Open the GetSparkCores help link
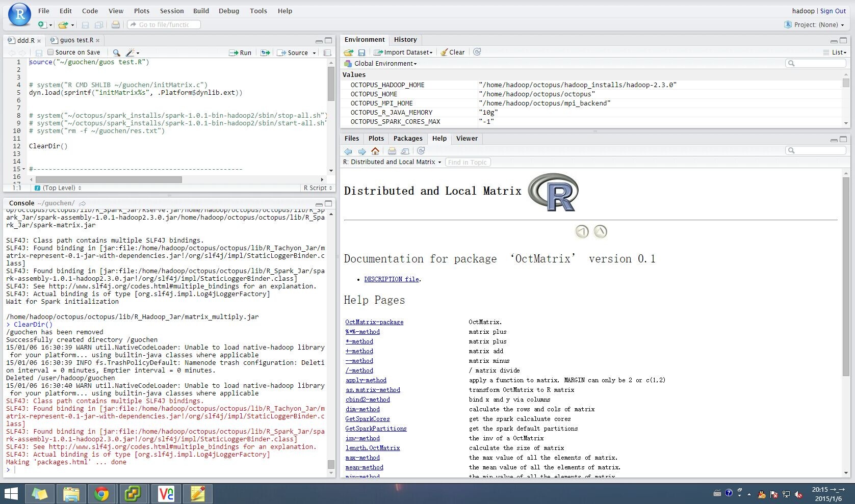 [x=368, y=419]
